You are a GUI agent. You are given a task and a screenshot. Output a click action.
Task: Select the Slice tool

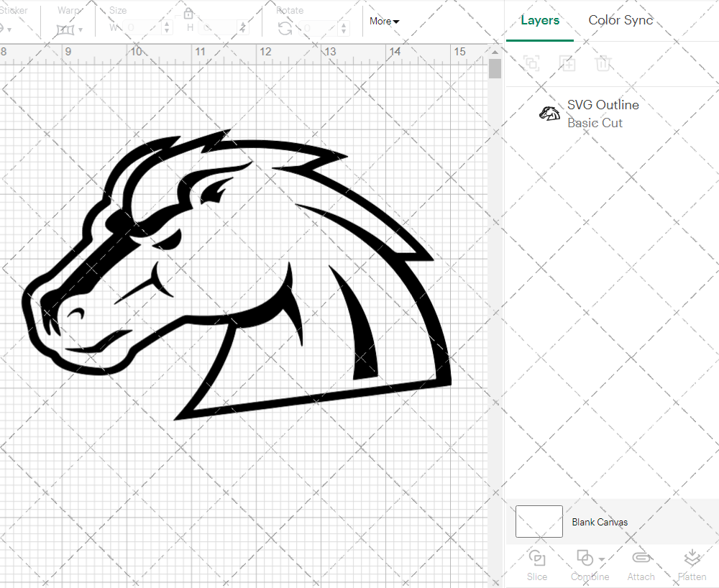click(537, 565)
